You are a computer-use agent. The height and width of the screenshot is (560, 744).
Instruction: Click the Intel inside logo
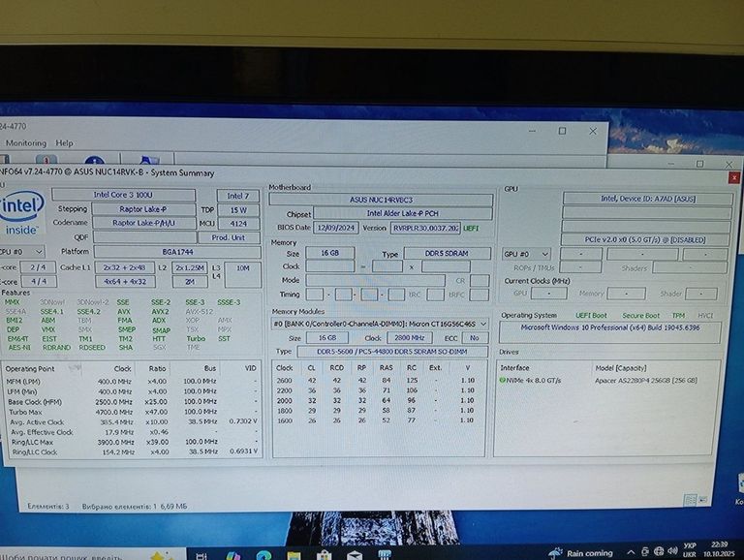(21, 215)
